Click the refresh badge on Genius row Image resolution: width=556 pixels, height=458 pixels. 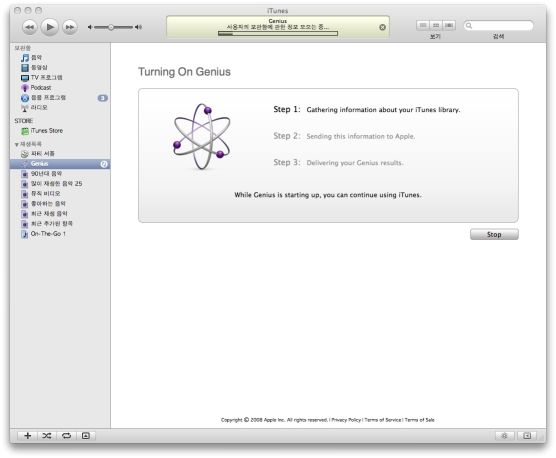(x=104, y=164)
